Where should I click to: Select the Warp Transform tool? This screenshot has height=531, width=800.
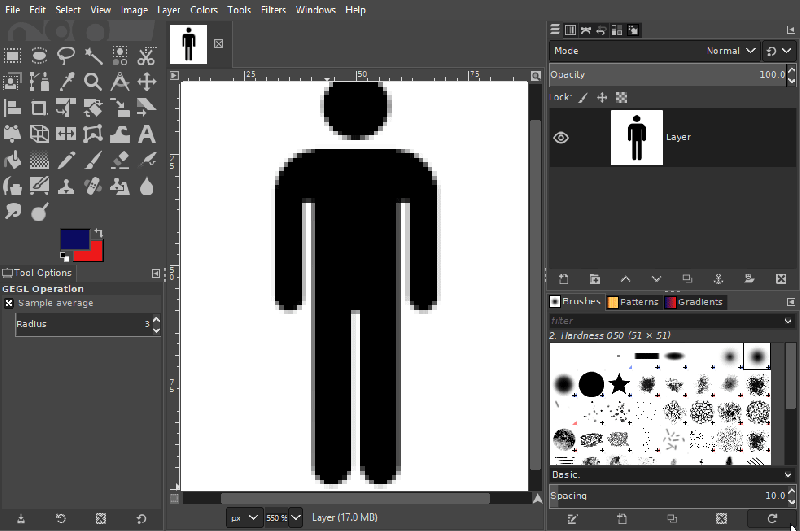[120, 134]
